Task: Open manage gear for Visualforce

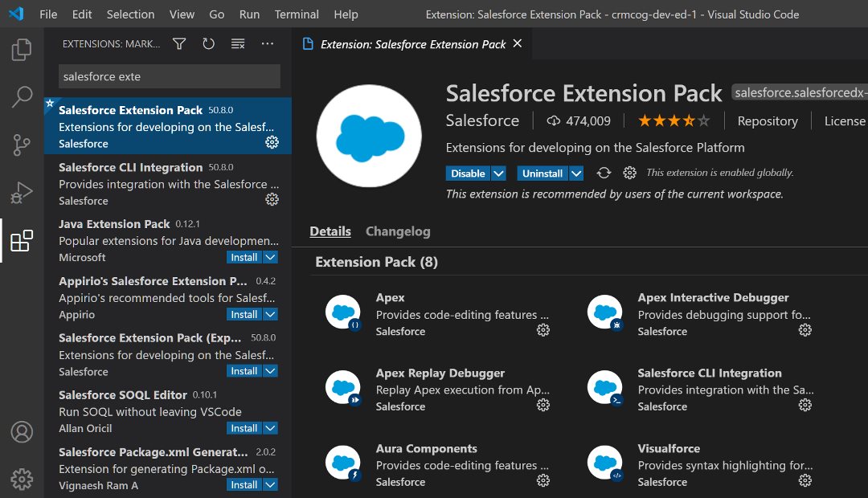Action: (805, 480)
